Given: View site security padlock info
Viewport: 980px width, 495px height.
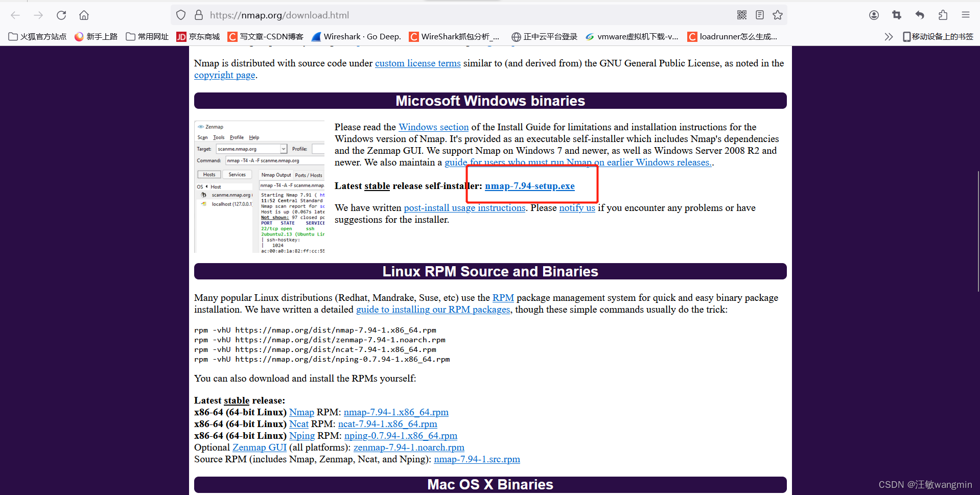Looking at the screenshot, I should click(199, 15).
